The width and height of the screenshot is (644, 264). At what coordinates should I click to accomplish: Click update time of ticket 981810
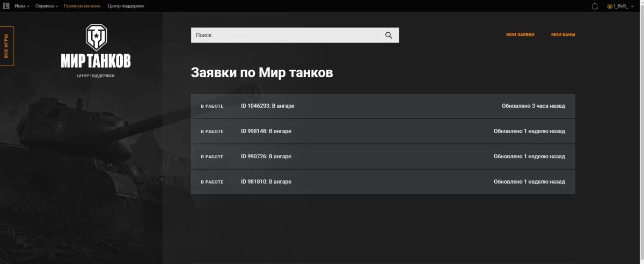click(x=529, y=182)
